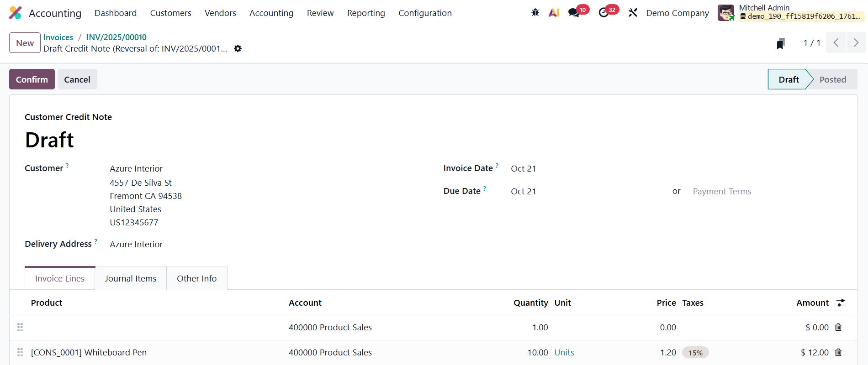Confirm the draft credit note

pos(32,79)
